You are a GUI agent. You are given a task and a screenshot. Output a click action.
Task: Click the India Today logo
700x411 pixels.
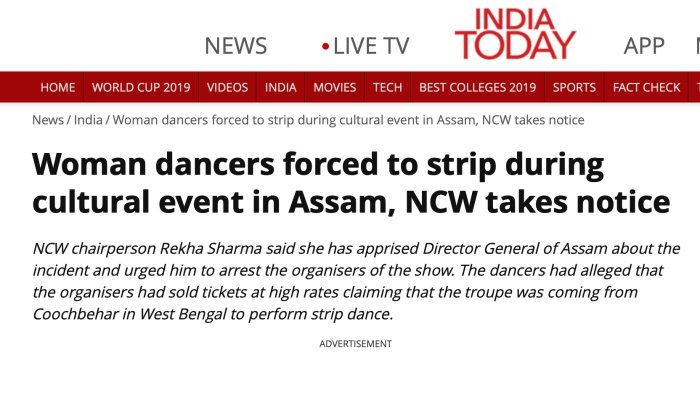tap(515, 34)
